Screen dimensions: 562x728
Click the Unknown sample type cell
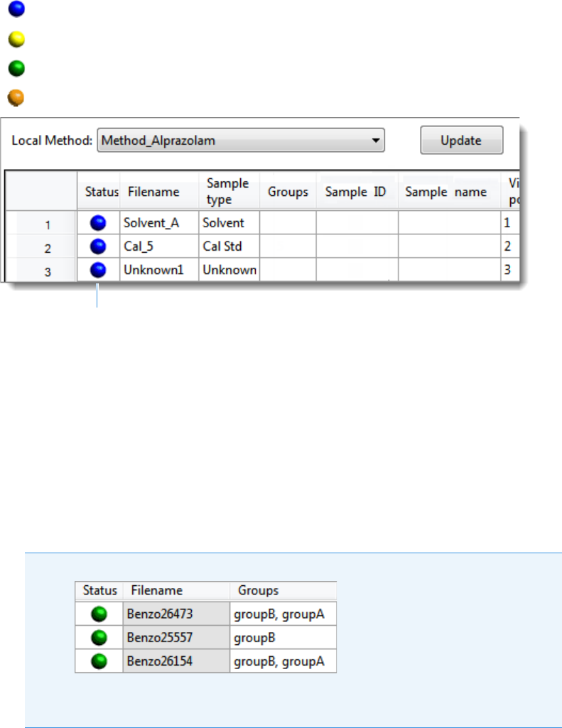229,270
